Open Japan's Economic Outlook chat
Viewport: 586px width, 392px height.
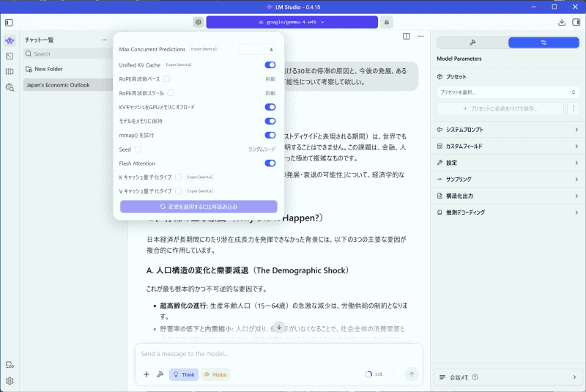point(67,85)
